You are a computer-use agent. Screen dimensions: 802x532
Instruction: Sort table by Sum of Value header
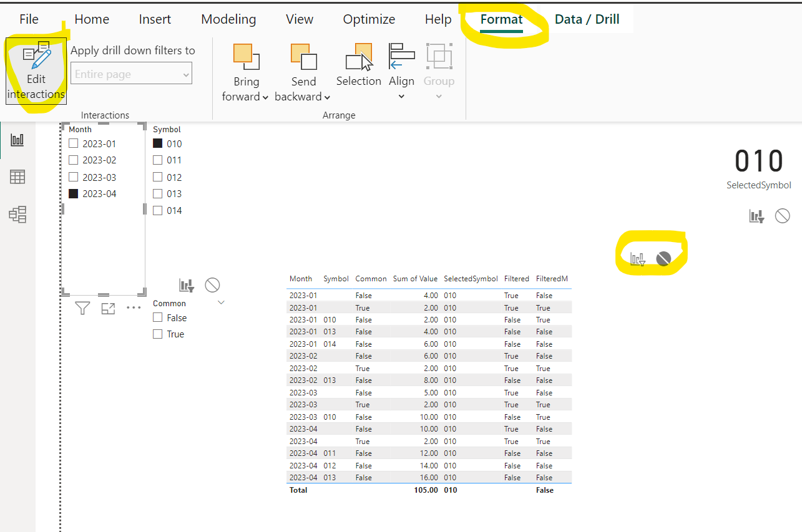point(415,279)
